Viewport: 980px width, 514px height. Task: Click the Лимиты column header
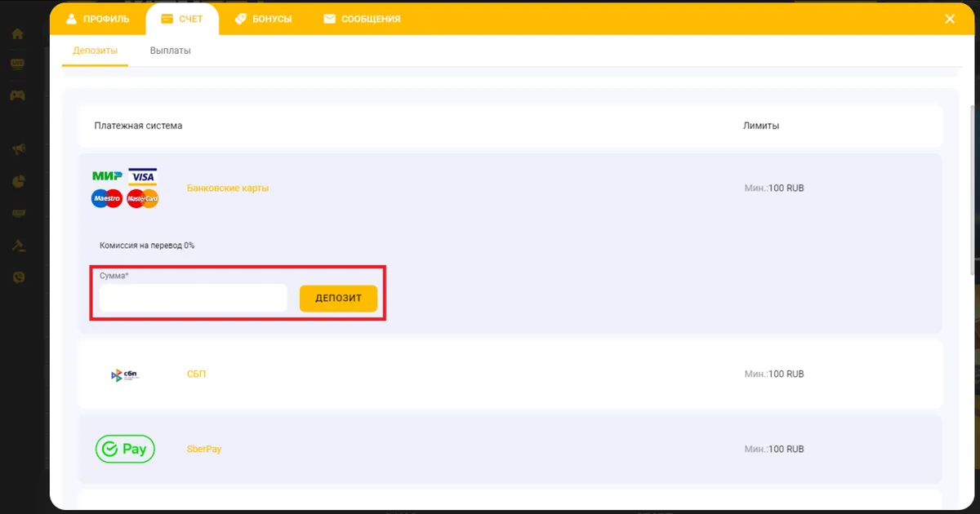pos(761,126)
